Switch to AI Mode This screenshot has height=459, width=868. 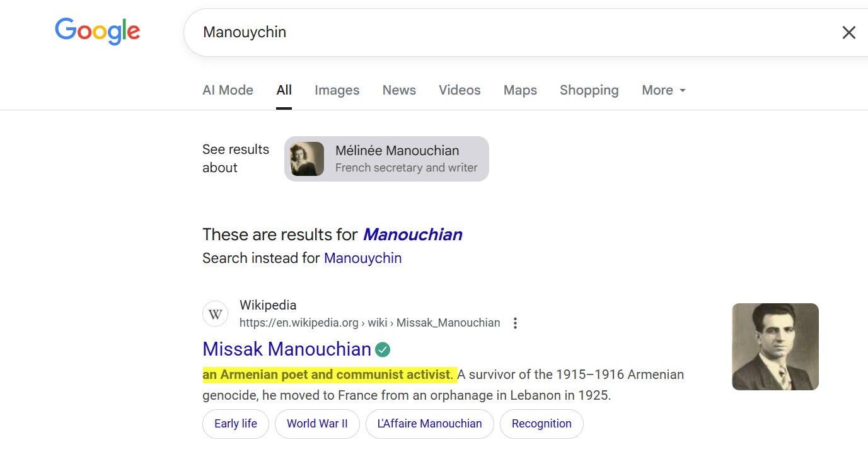click(228, 90)
